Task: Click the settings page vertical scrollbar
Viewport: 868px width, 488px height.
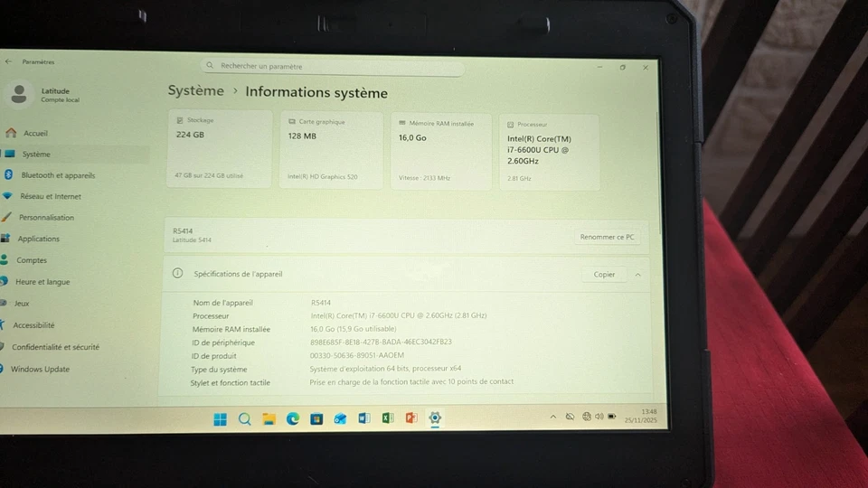Action: point(658,172)
